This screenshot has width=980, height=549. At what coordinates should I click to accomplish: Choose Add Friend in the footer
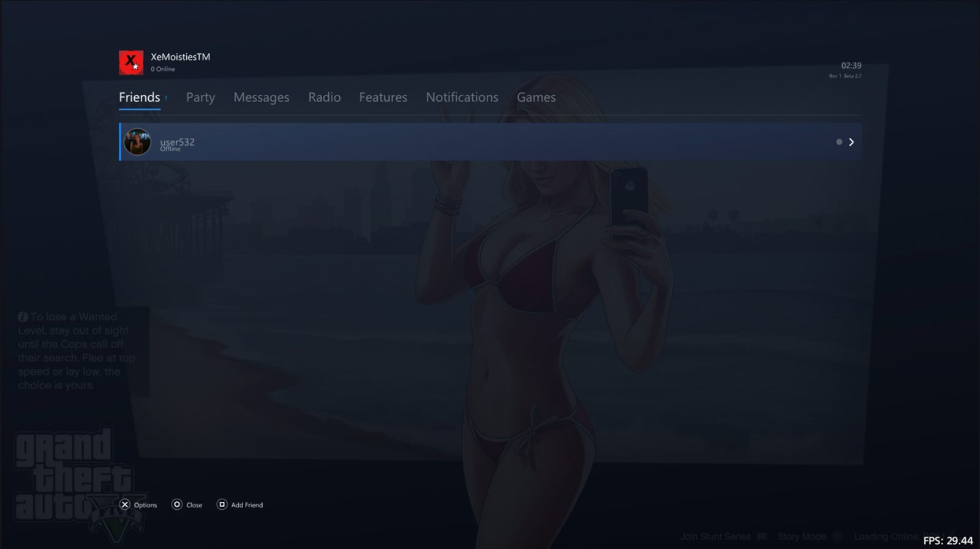pos(247,505)
